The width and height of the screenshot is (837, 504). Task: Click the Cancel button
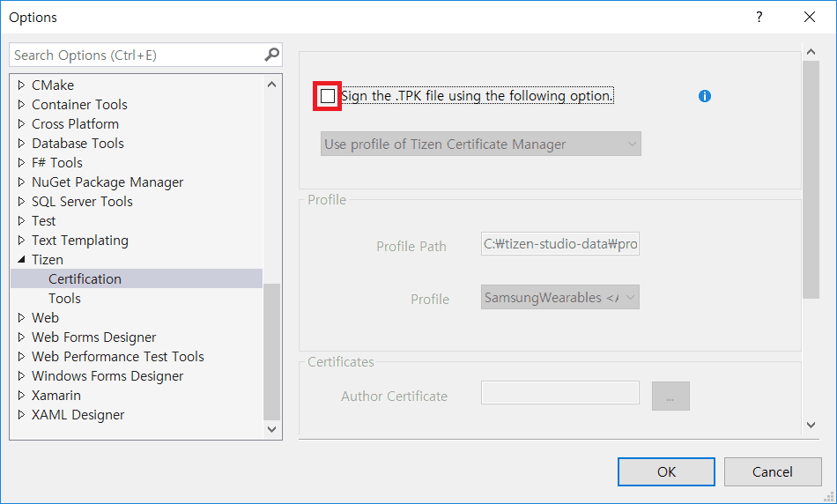[773, 472]
